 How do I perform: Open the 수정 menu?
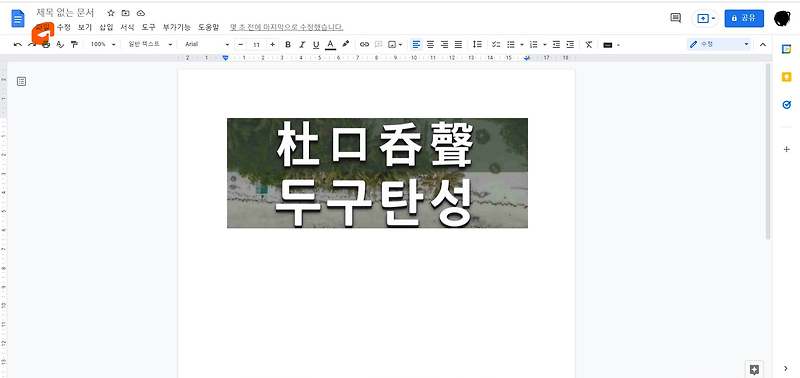[63, 27]
